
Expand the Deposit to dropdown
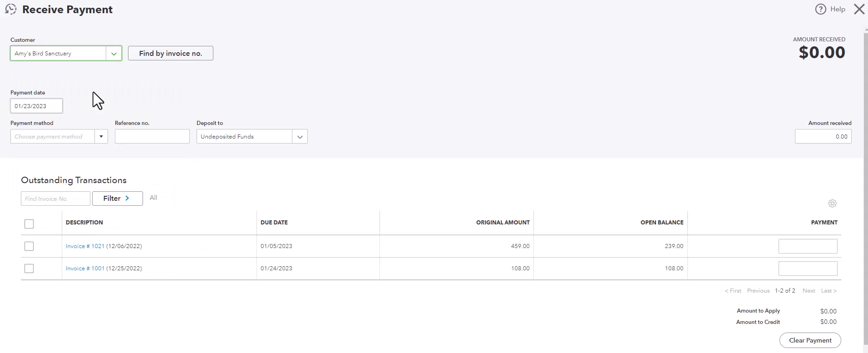[x=300, y=136]
